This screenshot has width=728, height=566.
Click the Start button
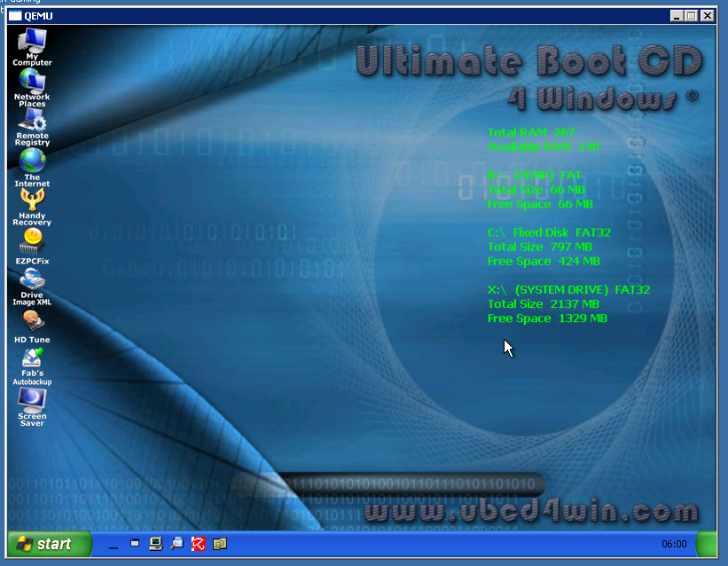coord(50,544)
